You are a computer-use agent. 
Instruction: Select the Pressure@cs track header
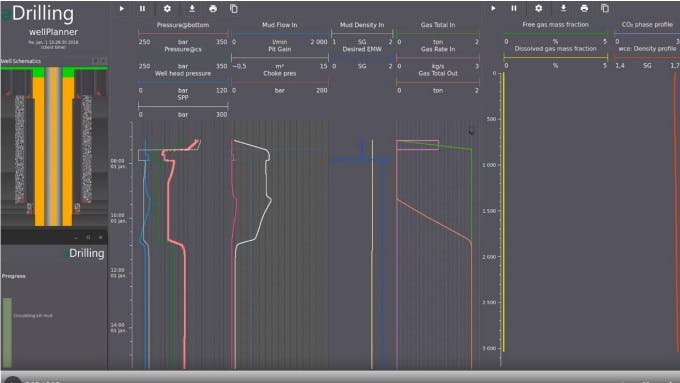(183, 49)
